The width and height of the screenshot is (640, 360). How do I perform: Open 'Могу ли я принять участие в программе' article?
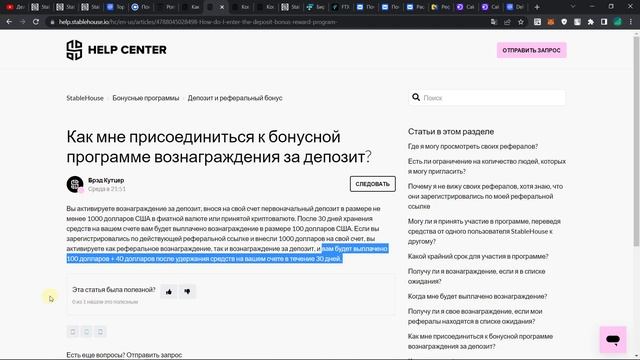484,231
